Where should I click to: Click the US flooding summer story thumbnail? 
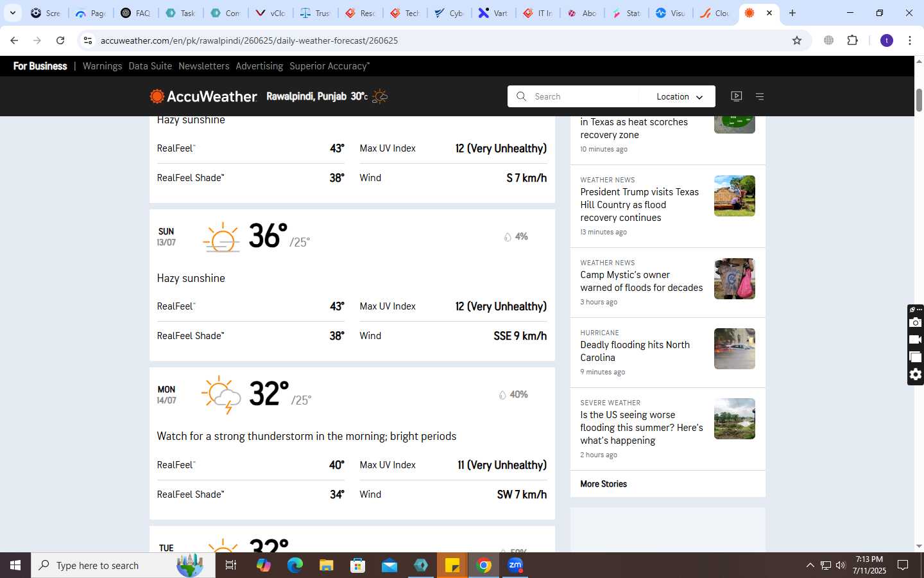pos(735,419)
